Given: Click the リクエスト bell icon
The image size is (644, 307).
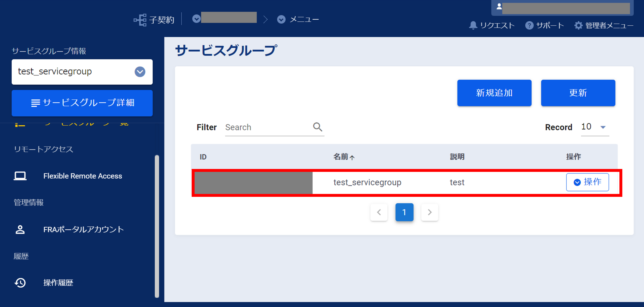Looking at the screenshot, I should click(x=473, y=25).
